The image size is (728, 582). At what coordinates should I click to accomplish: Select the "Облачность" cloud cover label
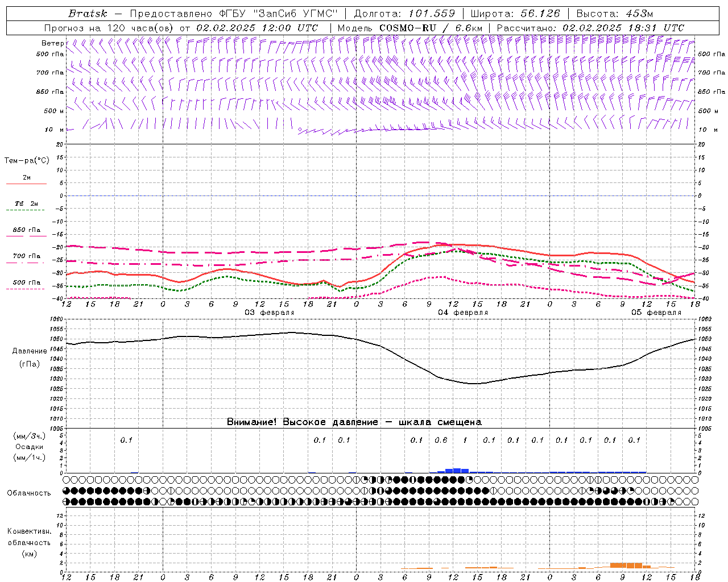click(x=29, y=493)
